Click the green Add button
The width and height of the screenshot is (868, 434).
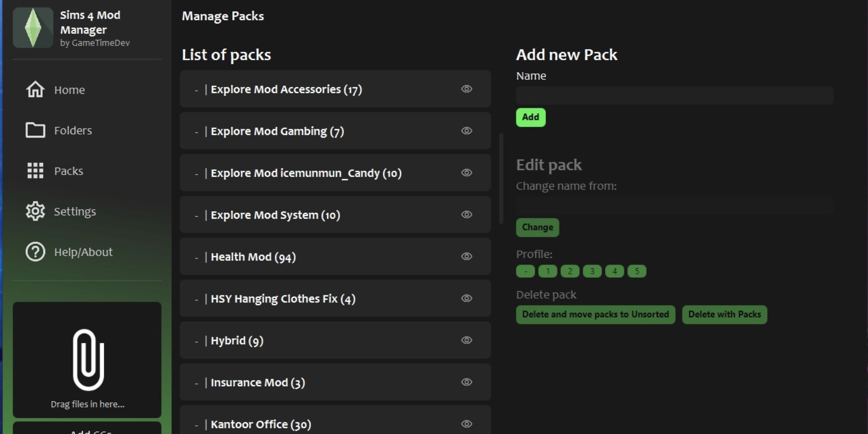(530, 117)
